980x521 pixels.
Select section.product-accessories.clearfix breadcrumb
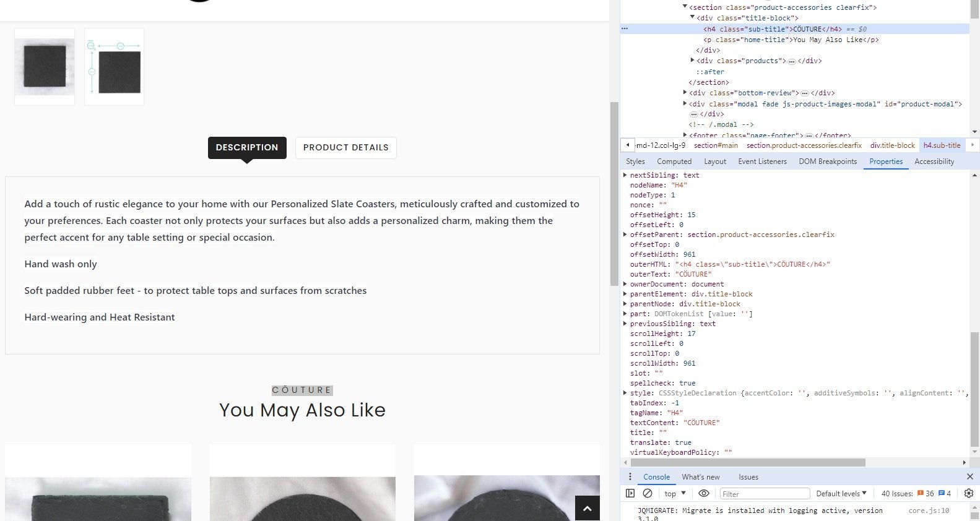804,145
